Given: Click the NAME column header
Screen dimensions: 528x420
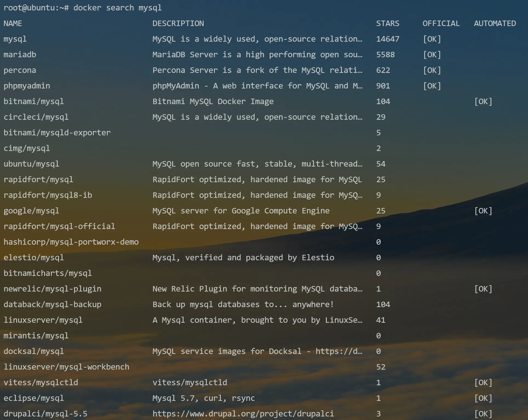Looking at the screenshot, I should [13, 24].
